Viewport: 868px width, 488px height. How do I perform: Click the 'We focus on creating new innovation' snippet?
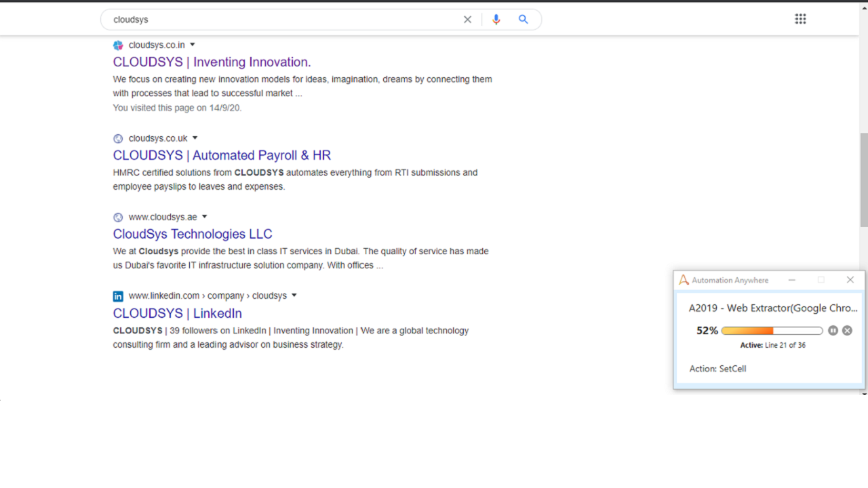pyautogui.click(x=302, y=86)
